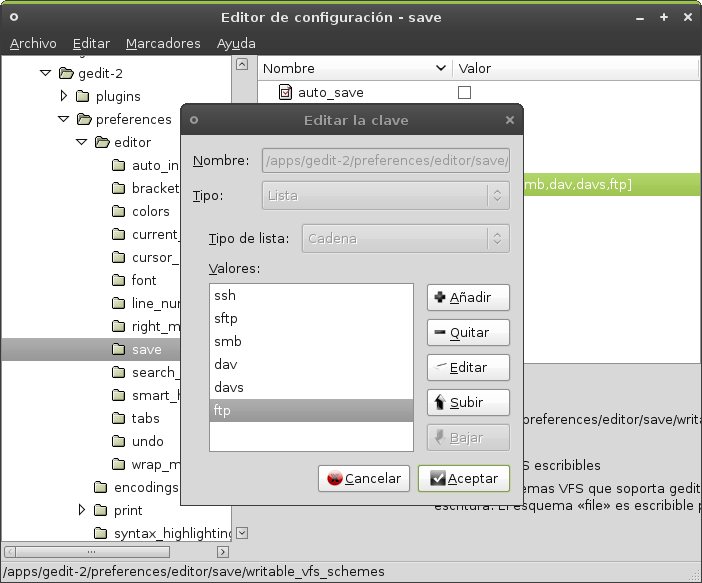Select the encodings tree item

pyautogui.click(x=146, y=487)
